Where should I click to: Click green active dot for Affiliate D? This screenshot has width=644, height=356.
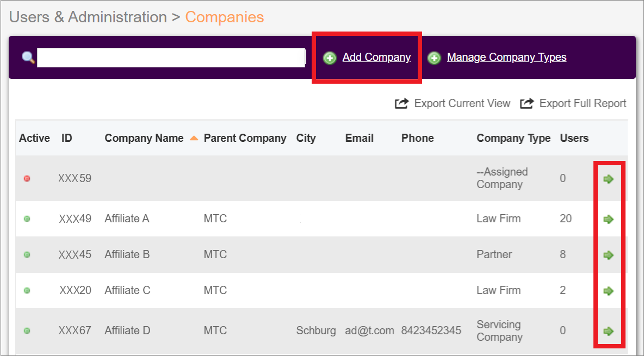point(27,330)
